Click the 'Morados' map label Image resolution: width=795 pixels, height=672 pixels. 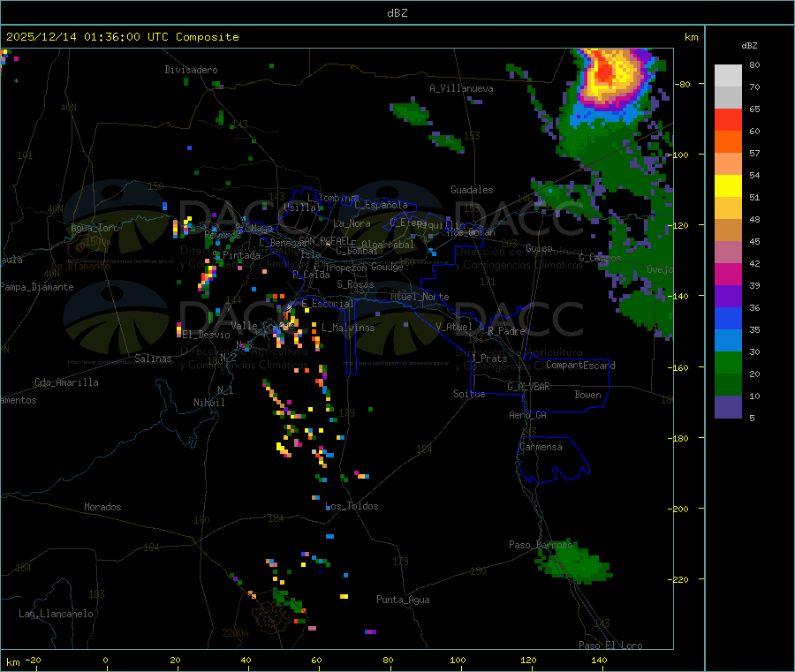102,507
